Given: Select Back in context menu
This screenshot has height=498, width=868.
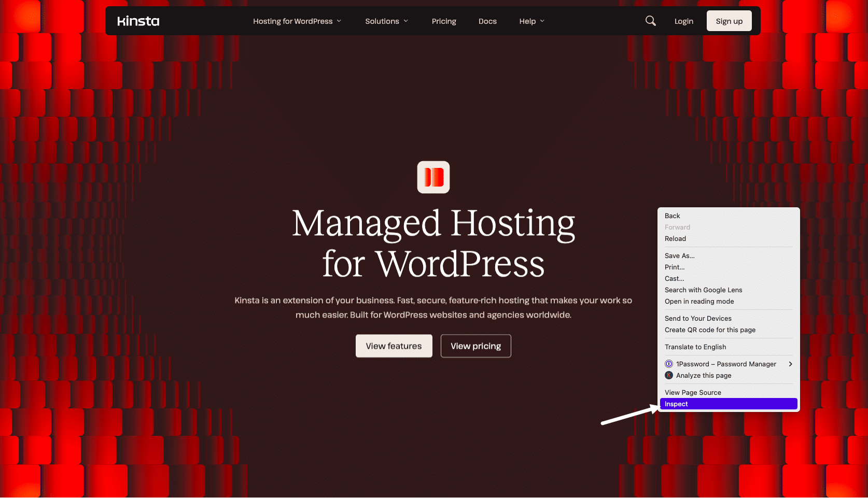Looking at the screenshot, I should (x=729, y=216).
